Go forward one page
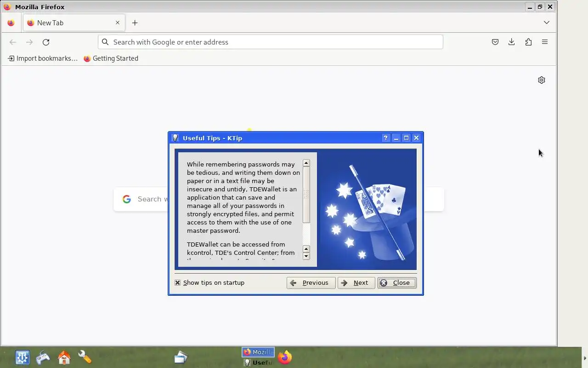588x368 pixels. (29, 42)
